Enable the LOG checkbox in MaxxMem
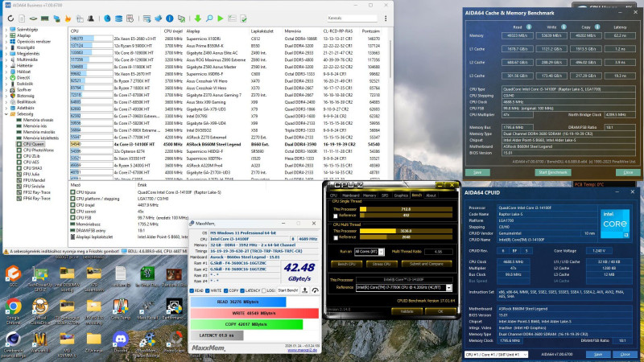 click(x=264, y=290)
